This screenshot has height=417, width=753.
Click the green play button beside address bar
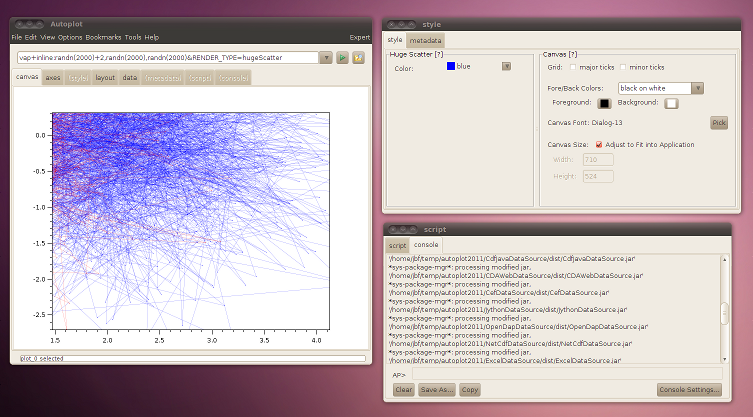(342, 58)
